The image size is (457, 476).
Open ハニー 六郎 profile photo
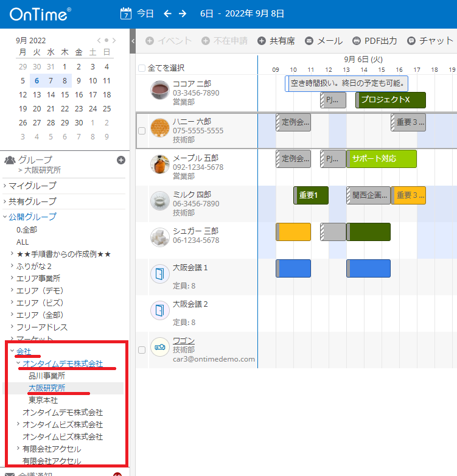[160, 127]
